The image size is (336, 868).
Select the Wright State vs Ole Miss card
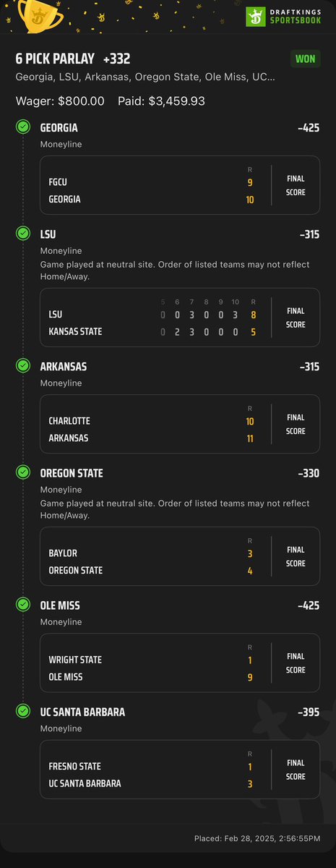[179, 663]
